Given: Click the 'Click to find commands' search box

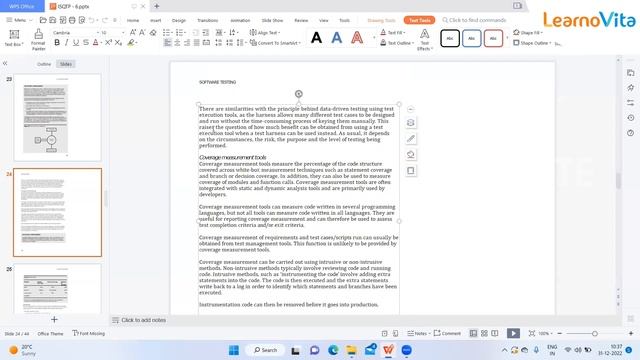Looking at the screenshot, I should click(475, 20).
